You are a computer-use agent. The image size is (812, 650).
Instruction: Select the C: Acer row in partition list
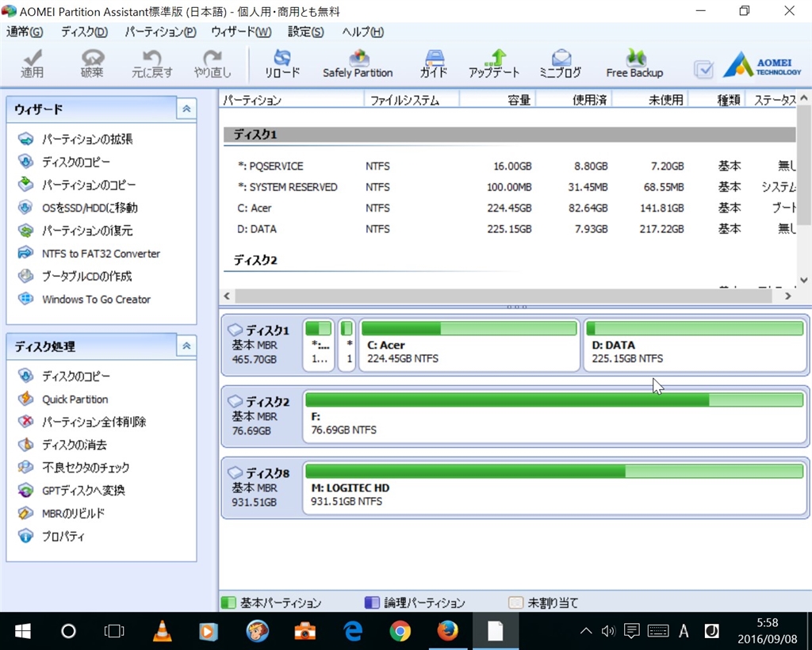tap(510, 208)
